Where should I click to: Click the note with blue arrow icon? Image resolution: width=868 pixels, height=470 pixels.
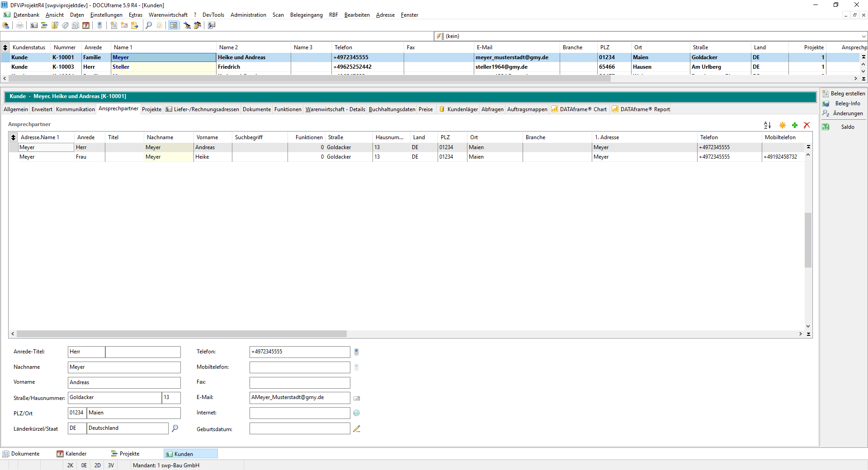135,25
